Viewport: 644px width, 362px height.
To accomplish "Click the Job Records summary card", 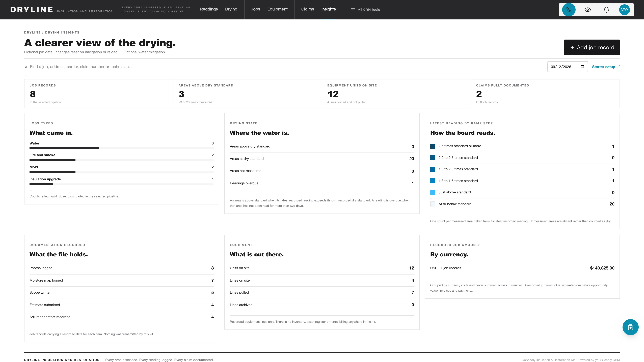I will click(x=98, y=94).
